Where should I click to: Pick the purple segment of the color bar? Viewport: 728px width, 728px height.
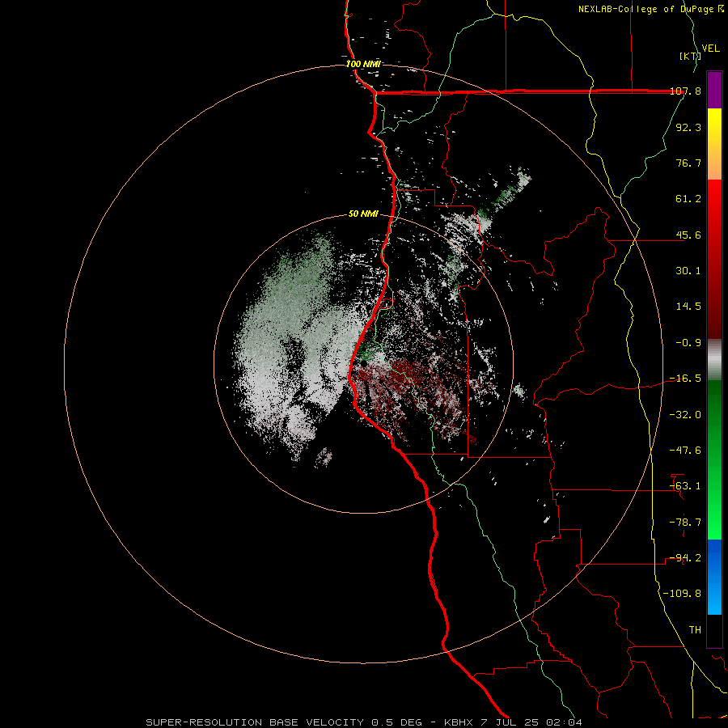[714, 90]
